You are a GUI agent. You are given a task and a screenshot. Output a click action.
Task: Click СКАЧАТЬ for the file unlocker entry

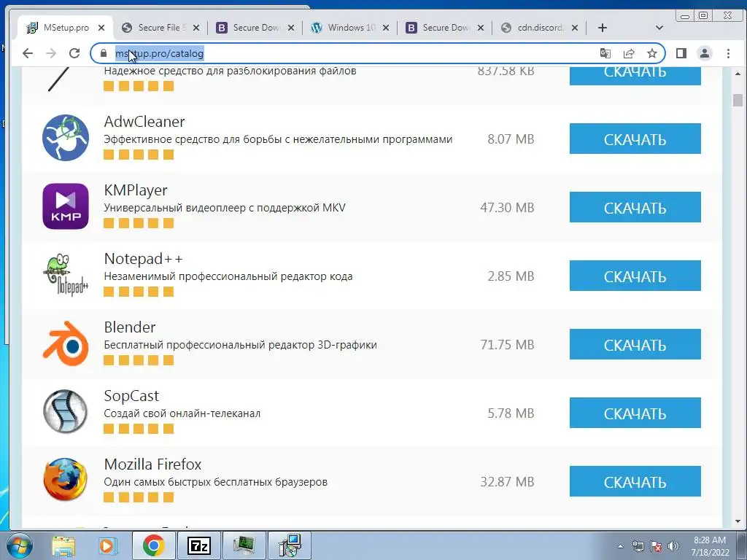[x=635, y=76]
